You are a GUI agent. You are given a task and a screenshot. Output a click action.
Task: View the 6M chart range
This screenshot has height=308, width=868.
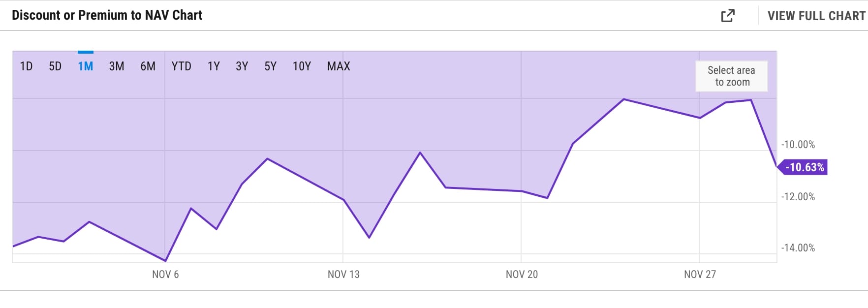[147, 66]
